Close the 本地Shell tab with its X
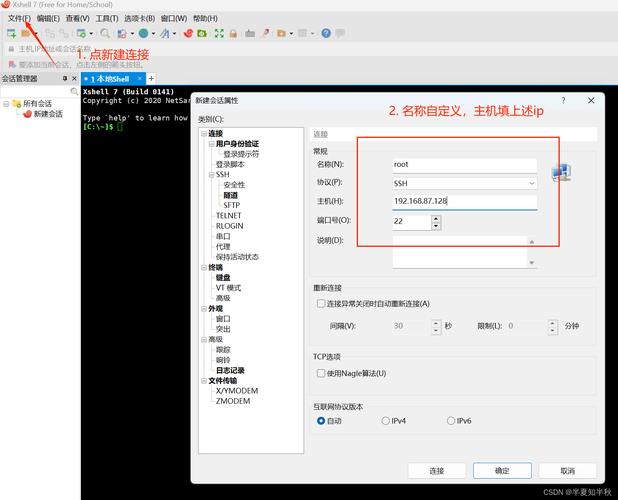618x500 pixels. coord(140,79)
